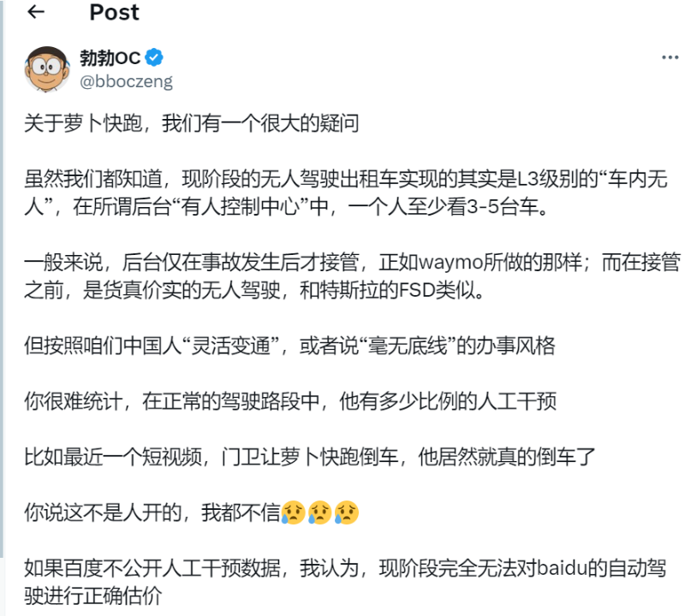
Task: Click the @bboczeng handle
Action: (126, 81)
